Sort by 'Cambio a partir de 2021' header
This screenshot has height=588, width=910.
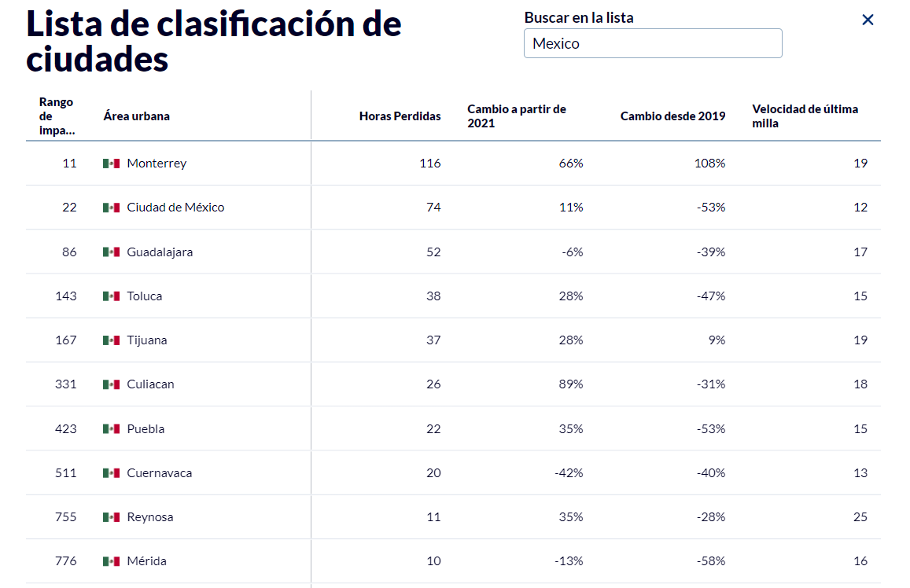point(517,116)
